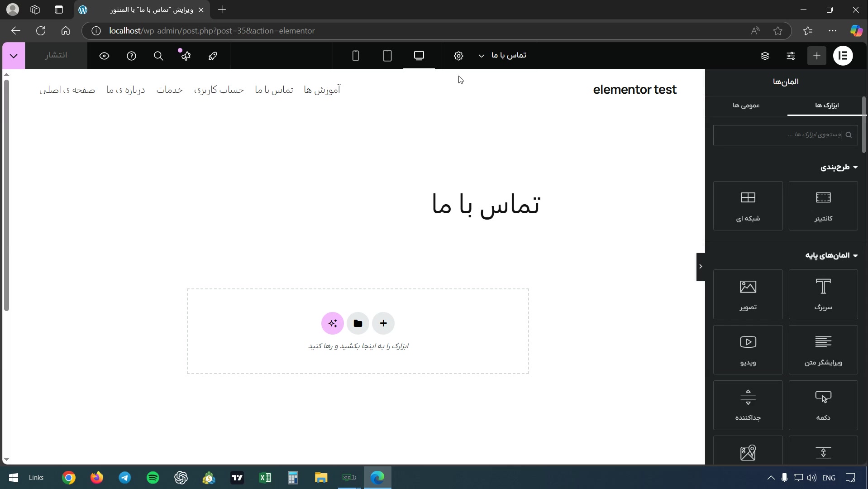Switch to tablet responsive view
868x489 pixels.
(x=387, y=56)
